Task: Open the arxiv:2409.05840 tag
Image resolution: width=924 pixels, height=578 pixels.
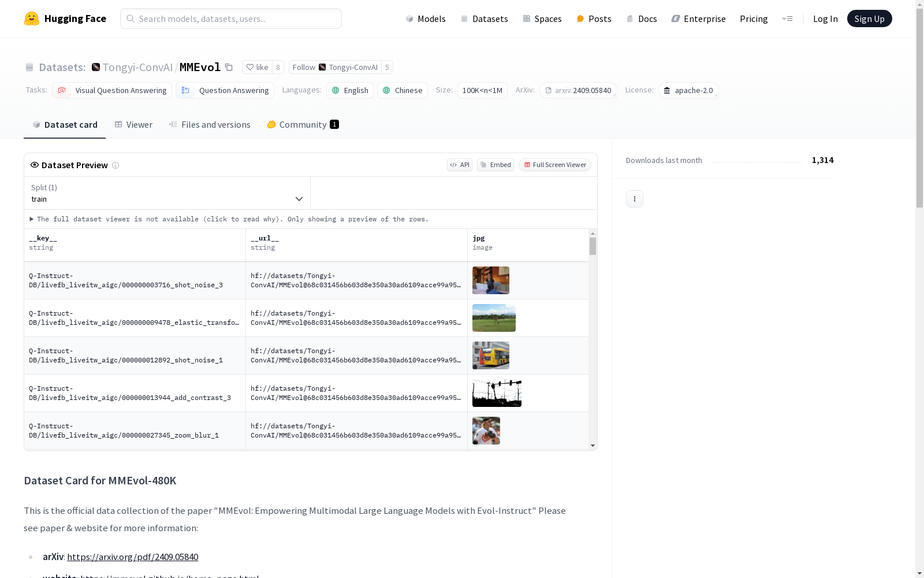Action: click(578, 90)
